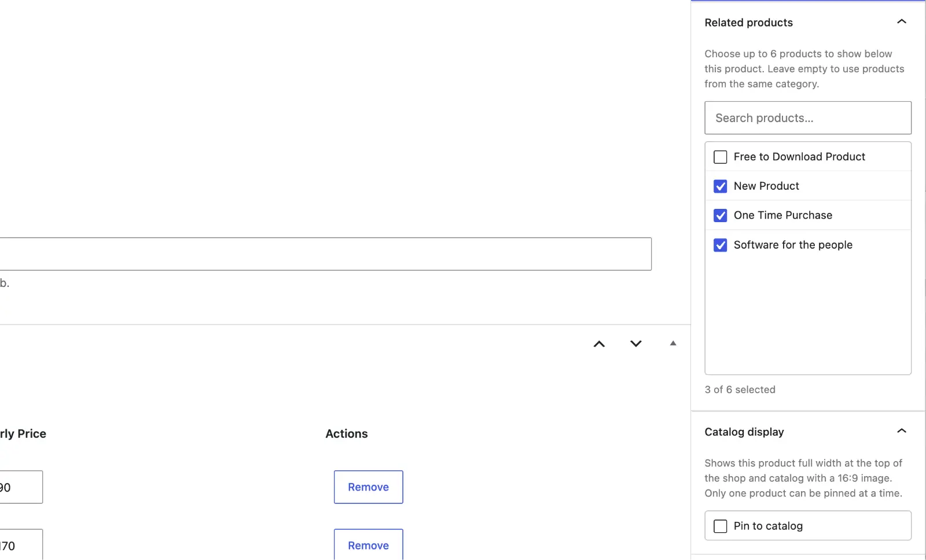Toggle the section with the small triangle arrow
This screenshot has width=926, height=560.
[x=673, y=343]
